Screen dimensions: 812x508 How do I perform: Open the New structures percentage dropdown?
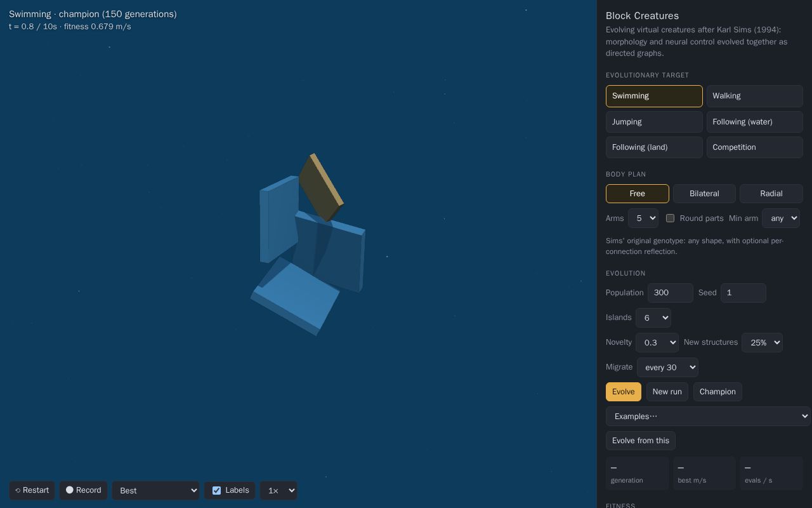(762, 342)
